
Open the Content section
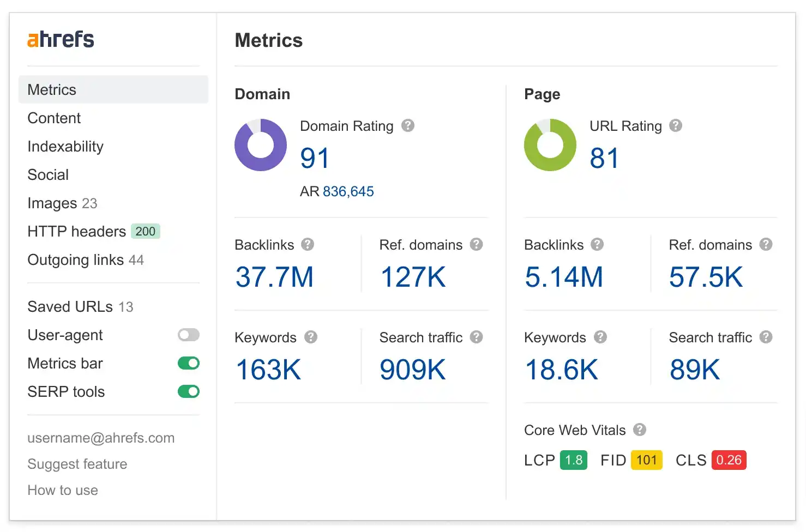(54, 118)
